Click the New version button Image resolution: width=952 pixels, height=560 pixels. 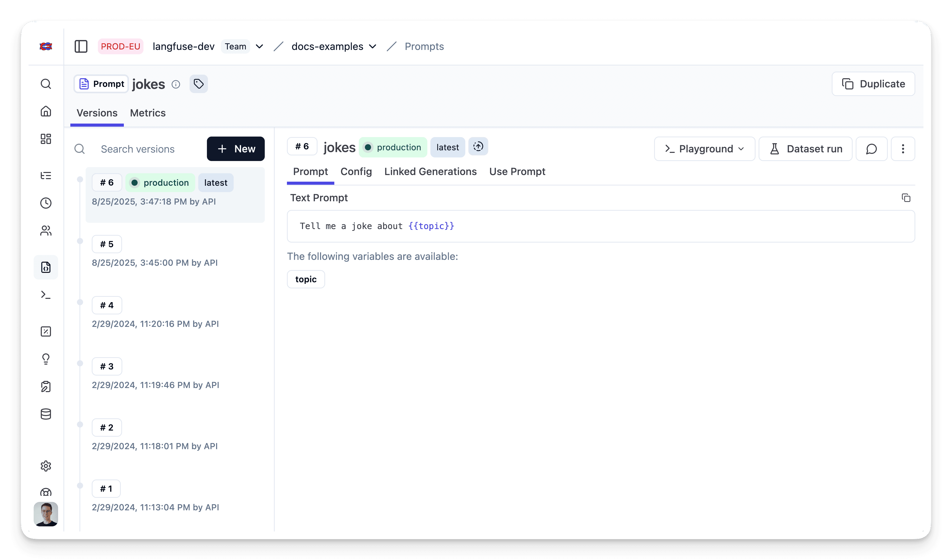pos(236,149)
